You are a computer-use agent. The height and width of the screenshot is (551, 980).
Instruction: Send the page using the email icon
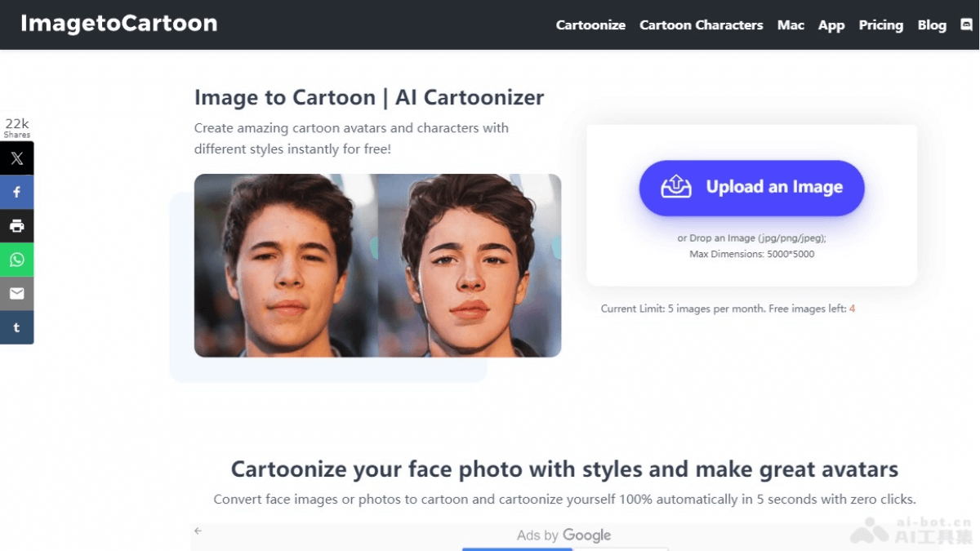pyautogui.click(x=16, y=294)
